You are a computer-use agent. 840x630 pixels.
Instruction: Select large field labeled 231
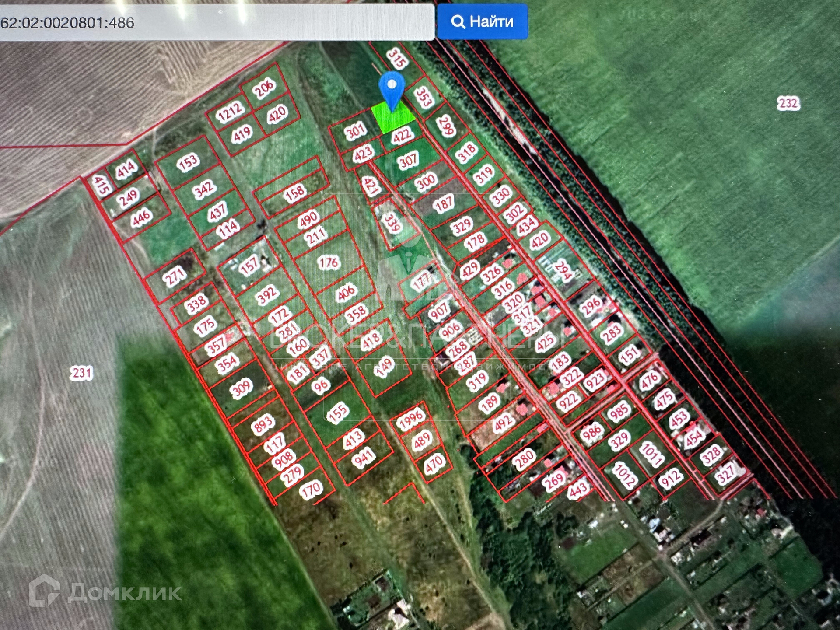click(x=82, y=373)
